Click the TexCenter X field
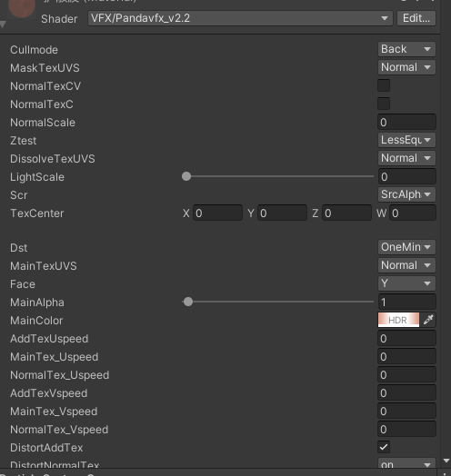The image size is (451, 476). (217, 213)
